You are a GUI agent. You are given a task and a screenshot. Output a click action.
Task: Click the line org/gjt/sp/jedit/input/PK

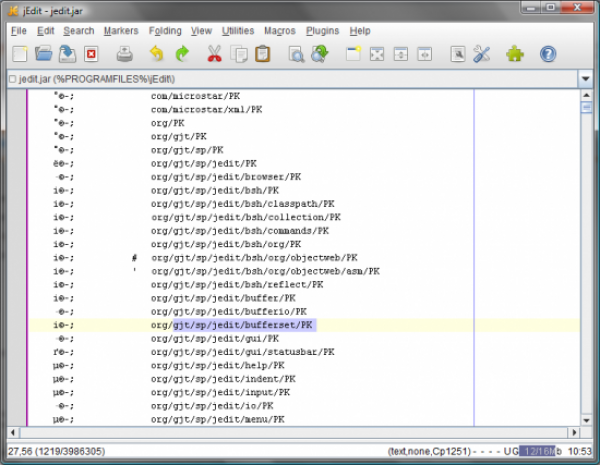(220, 393)
